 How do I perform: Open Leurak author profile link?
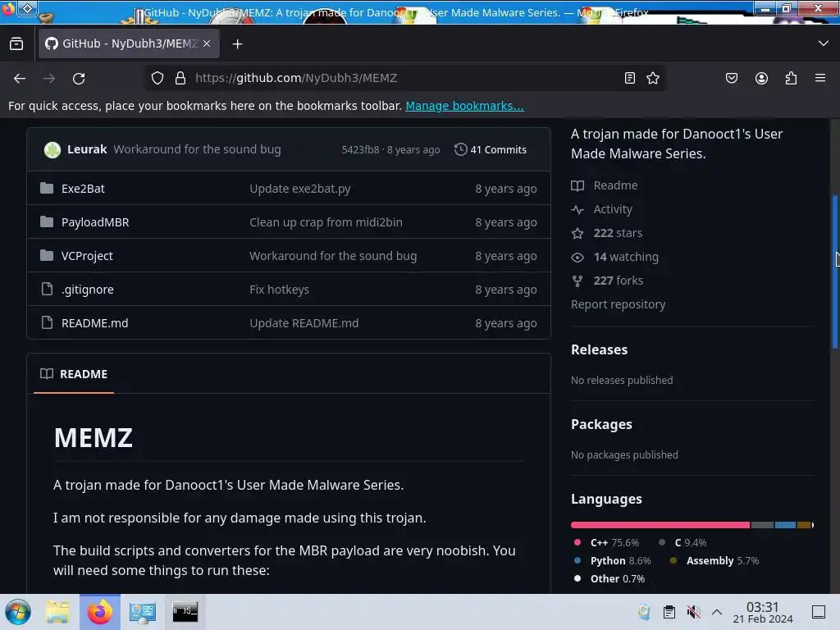[x=87, y=149]
